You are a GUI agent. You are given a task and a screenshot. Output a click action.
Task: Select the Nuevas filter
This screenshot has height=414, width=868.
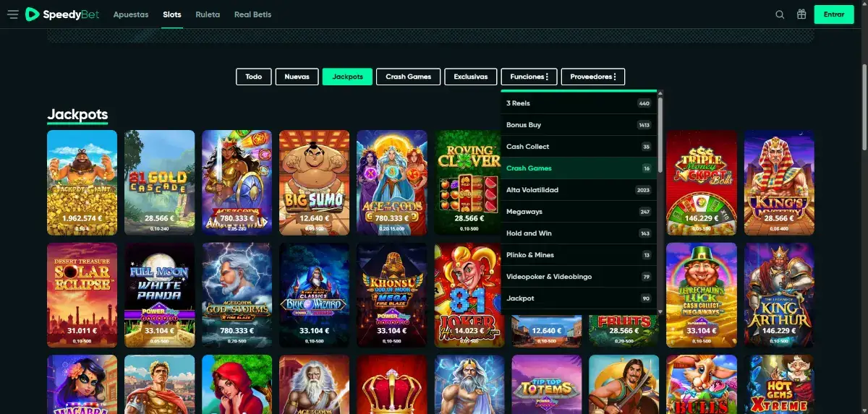297,77
